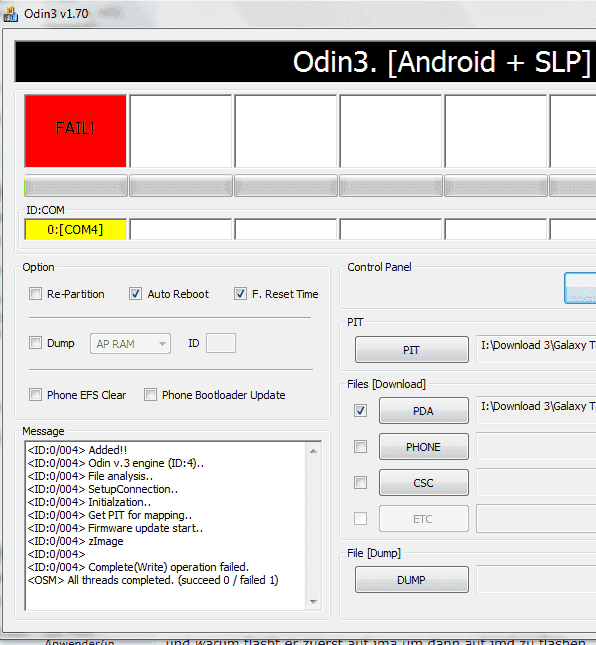The image size is (596, 645).
Task: Enable Phone Bootloader Update option
Action: pyautogui.click(x=150, y=394)
